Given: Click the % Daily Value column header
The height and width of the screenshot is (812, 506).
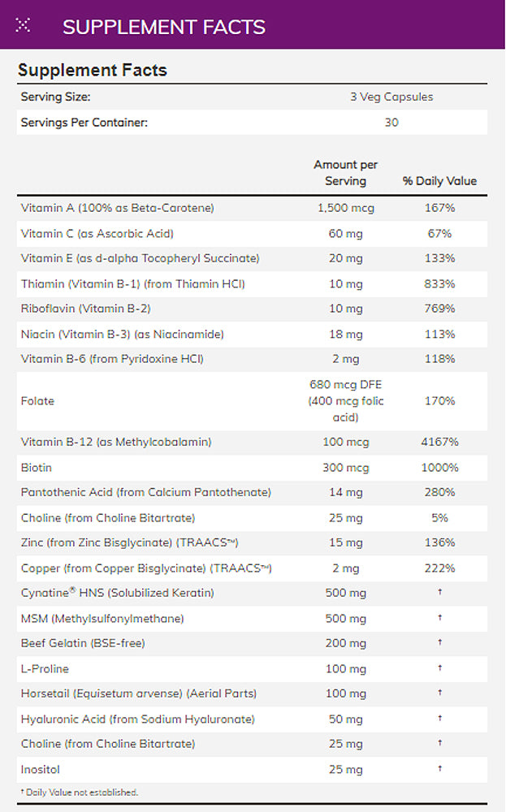Looking at the screenshot, I should (x=439, y=181).
